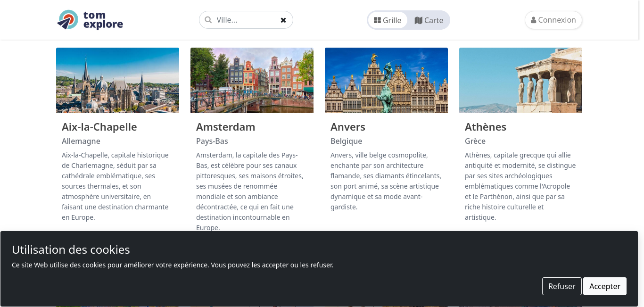Focus the Ville search input

click(246, 20)
